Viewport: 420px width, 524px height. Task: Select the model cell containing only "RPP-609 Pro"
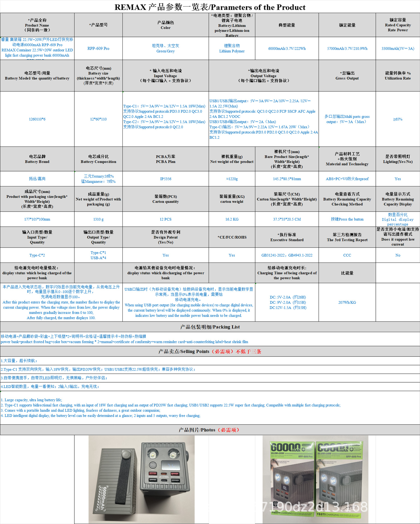[x=98, y=49]
